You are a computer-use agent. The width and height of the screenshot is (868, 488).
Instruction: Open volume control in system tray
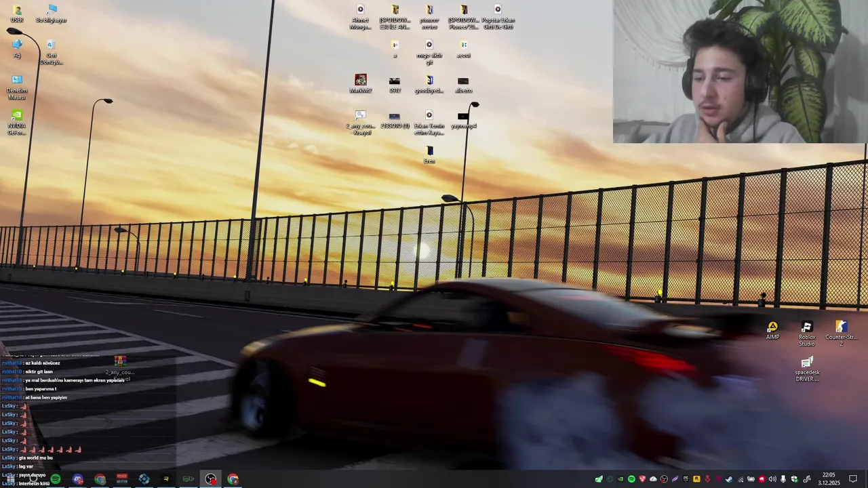click(x=772, y=479)
